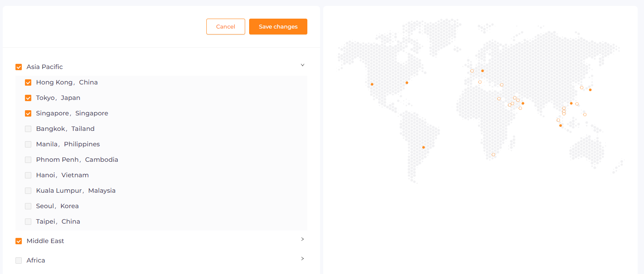Click the Taipei, China label

click(58, 221)
